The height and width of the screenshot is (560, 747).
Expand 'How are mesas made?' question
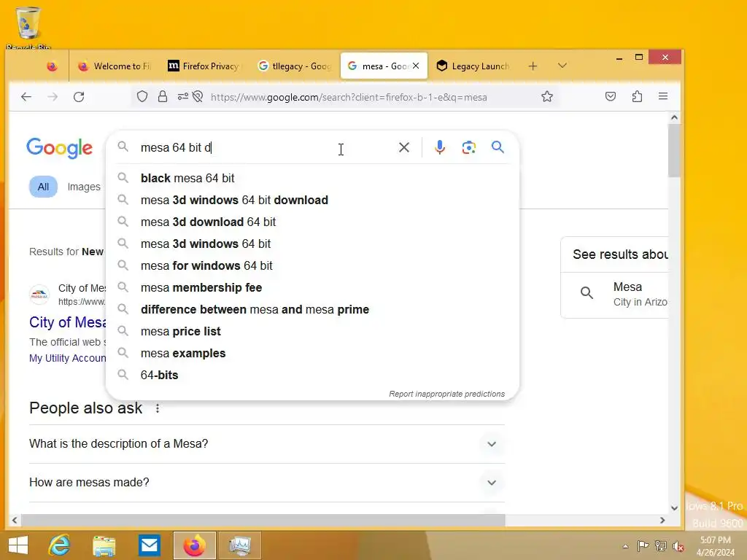coord(267,483)
